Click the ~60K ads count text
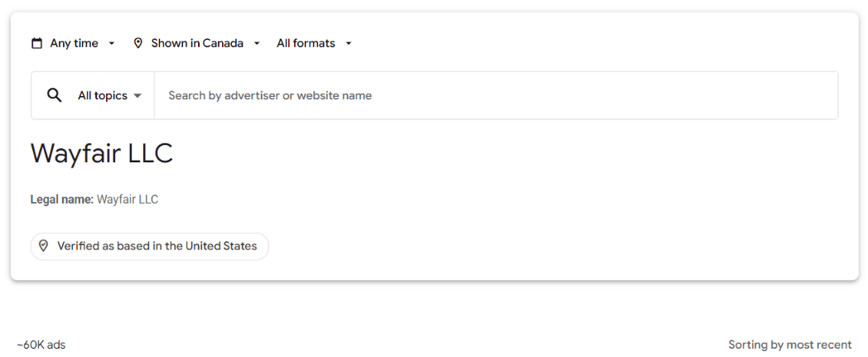868x357 pixels. click(x=41, y=345)
